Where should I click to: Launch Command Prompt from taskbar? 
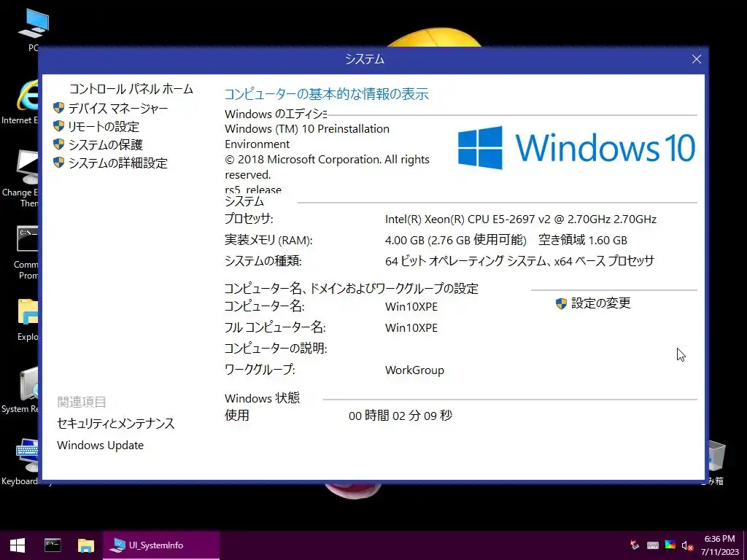[x=53, y=545]
